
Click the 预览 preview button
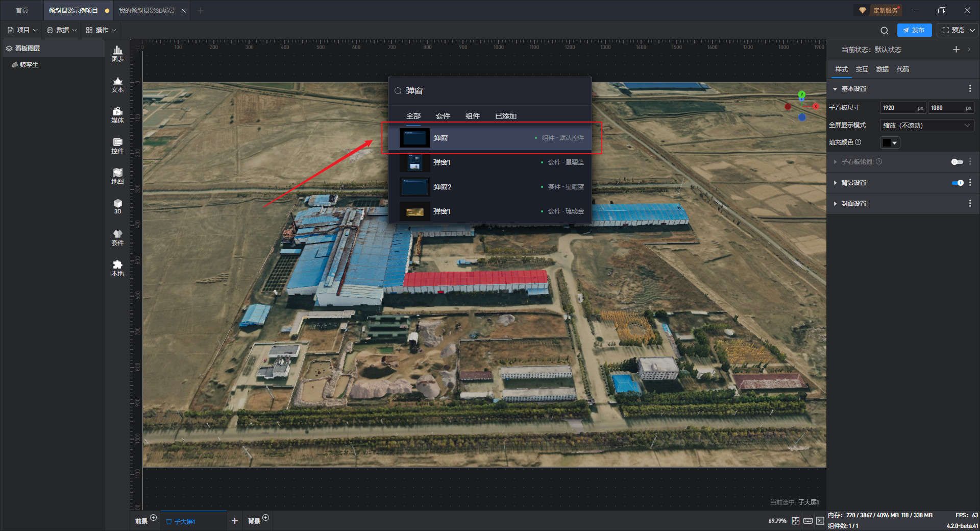click(x=953, y=30)
